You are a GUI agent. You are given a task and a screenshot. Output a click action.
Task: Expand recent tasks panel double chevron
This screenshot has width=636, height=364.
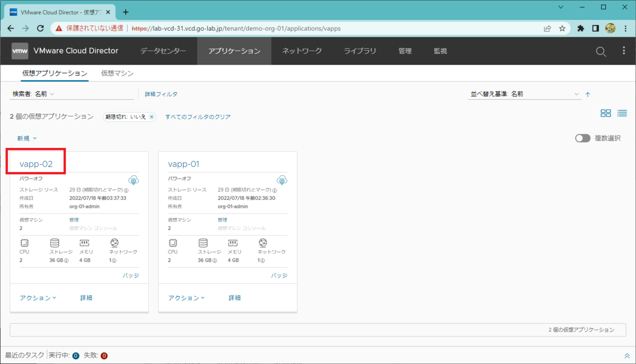(x=627, y=356)
